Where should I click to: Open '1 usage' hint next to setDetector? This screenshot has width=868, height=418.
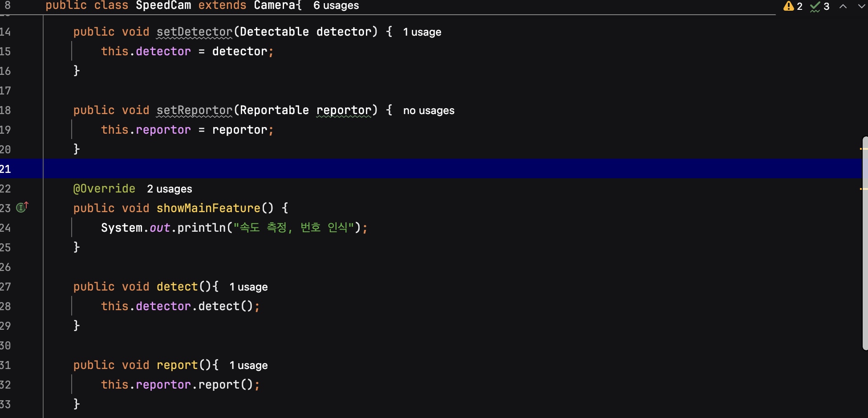[422, 32]
